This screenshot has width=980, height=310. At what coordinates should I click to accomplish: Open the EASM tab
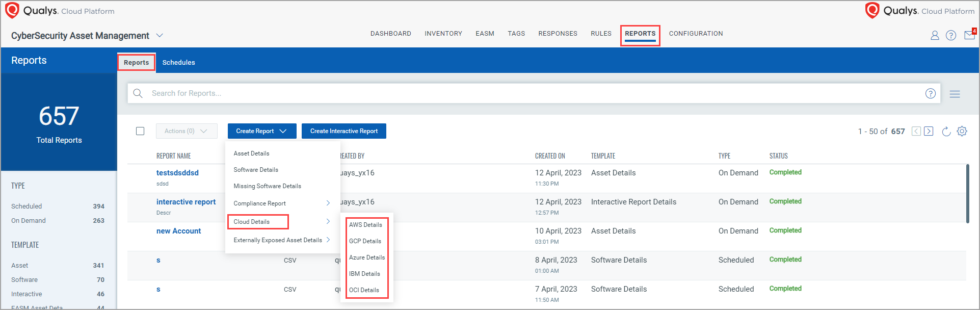pos(485,34)
